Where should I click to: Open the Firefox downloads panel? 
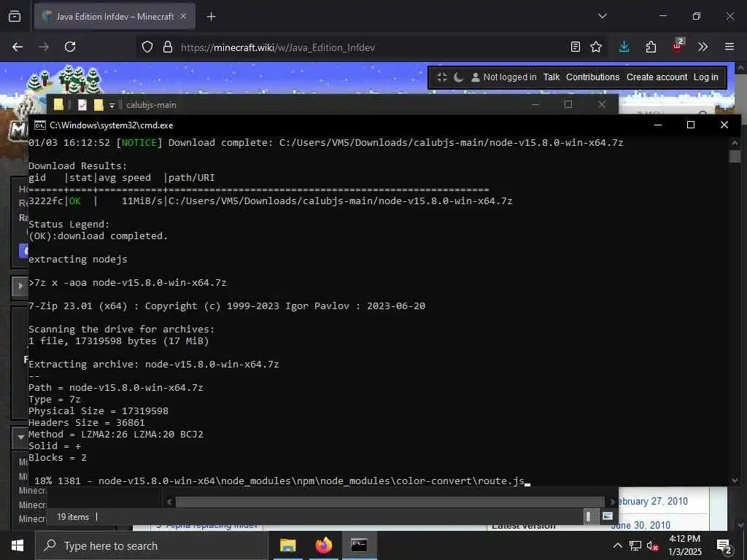click(x=624, y=47)
